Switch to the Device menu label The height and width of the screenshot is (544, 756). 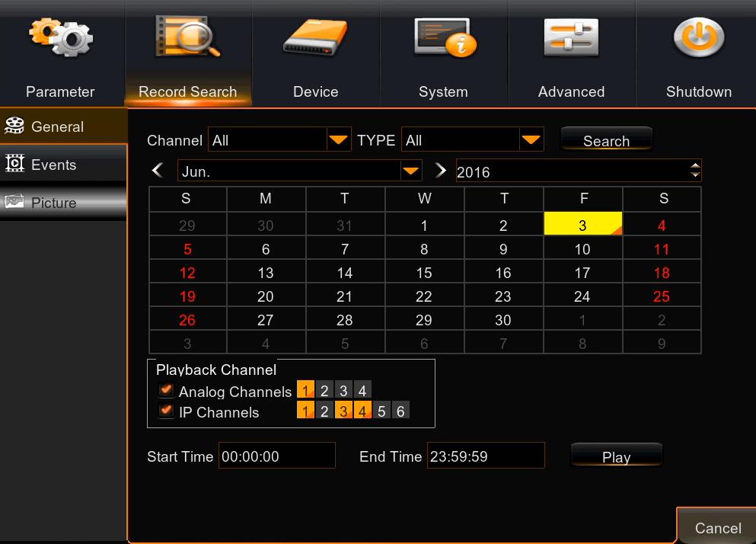pos(316,91)
